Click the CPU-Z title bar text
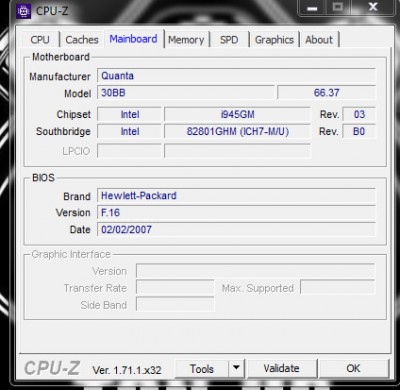Screen dimensions: 400x390 pos(52,11)
